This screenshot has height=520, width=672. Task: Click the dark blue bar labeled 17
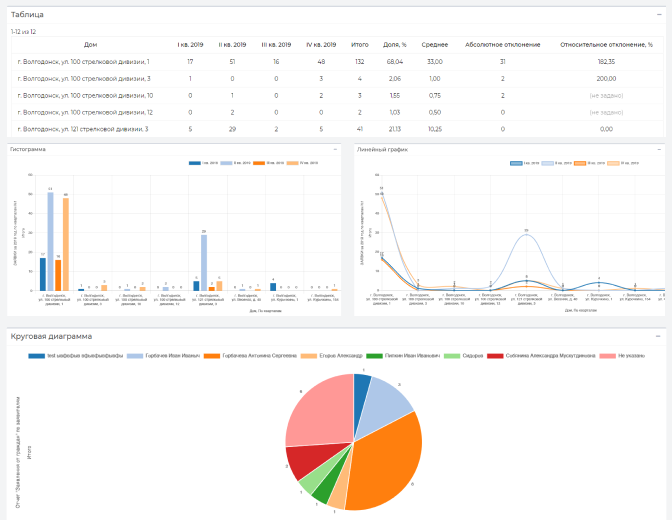tap(43, 274)
